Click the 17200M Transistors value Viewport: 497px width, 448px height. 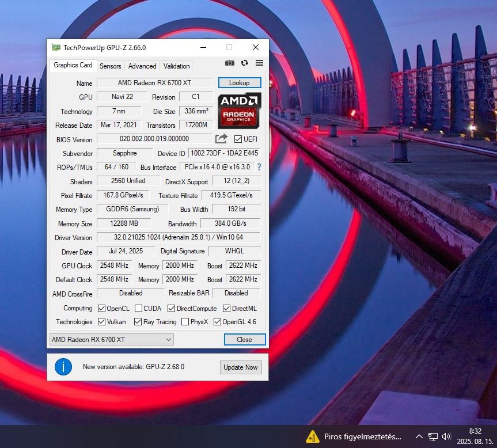tap(196, 125)
